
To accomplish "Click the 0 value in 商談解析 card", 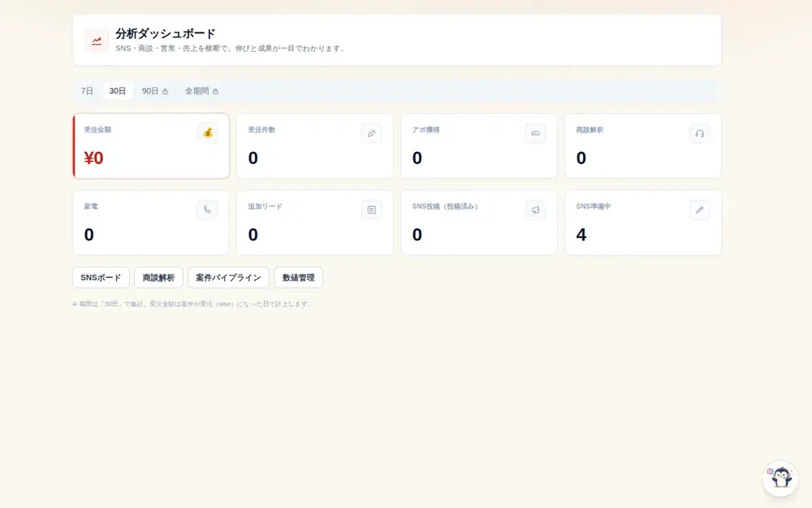I will [x=581, y=158].
